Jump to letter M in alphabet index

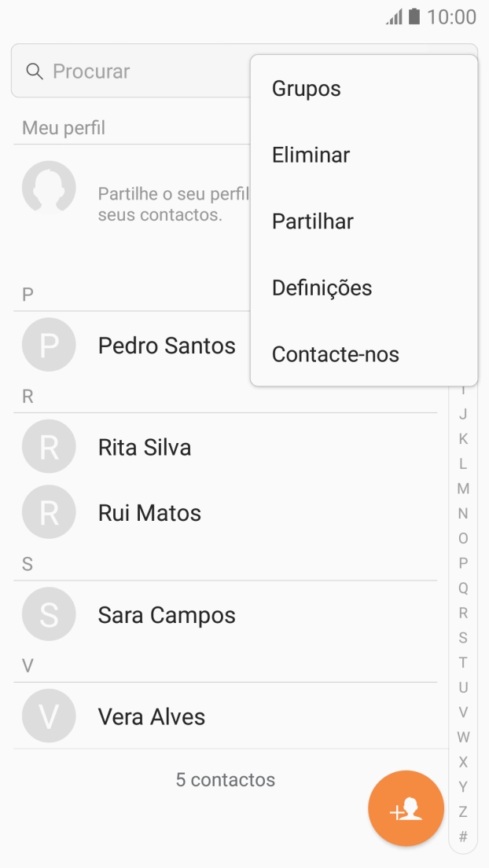462,488
